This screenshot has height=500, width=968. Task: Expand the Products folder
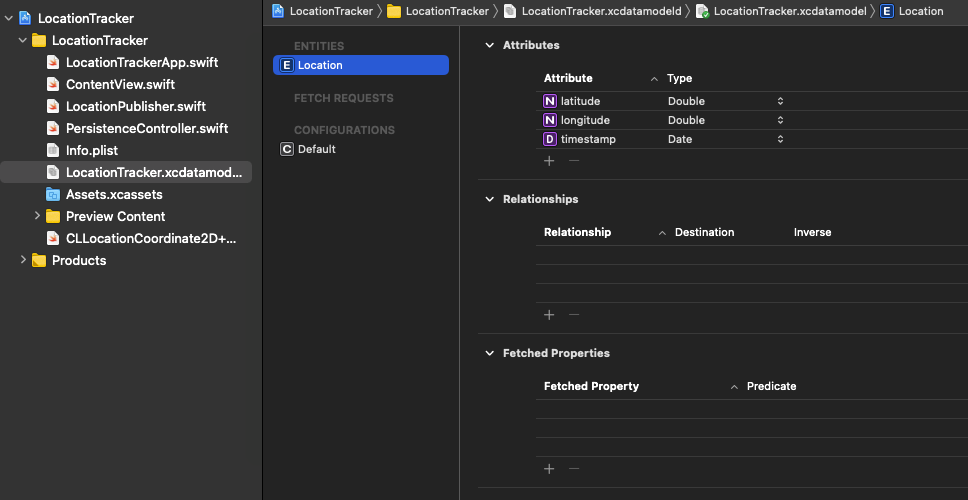(24, 260)
